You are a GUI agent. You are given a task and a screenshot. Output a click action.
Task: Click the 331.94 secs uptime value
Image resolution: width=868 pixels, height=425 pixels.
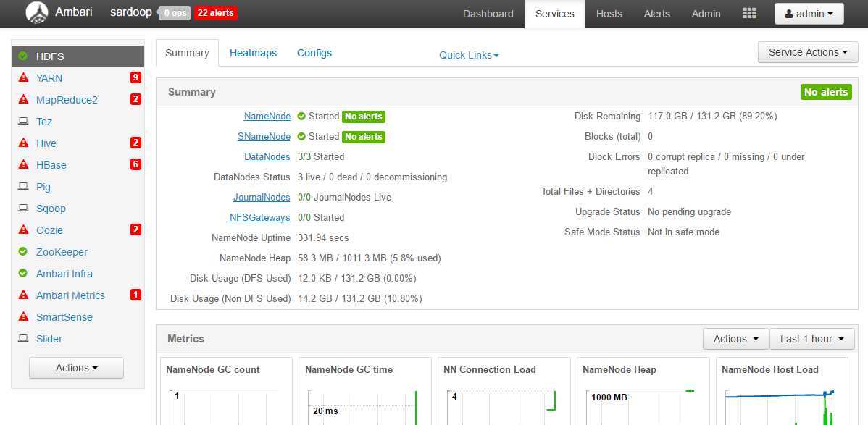[x=323, y=238]
